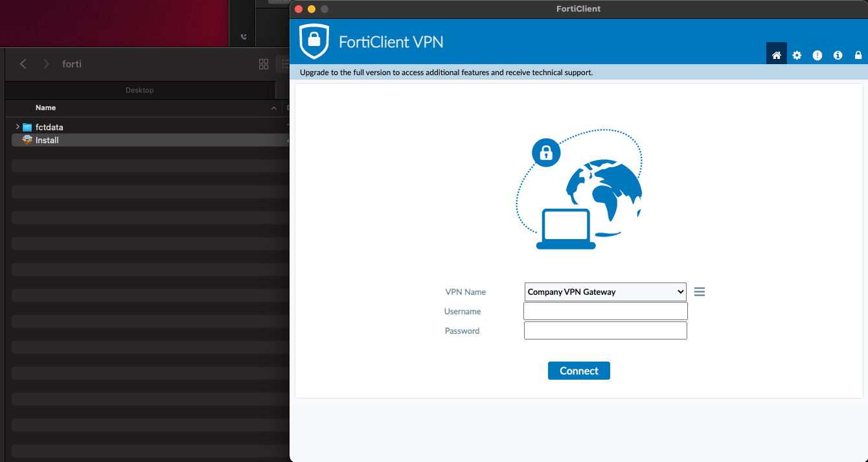The height and width of the screenshot is (462, 868).
Task: Click the Password input field
Action: tap(605, 330)
